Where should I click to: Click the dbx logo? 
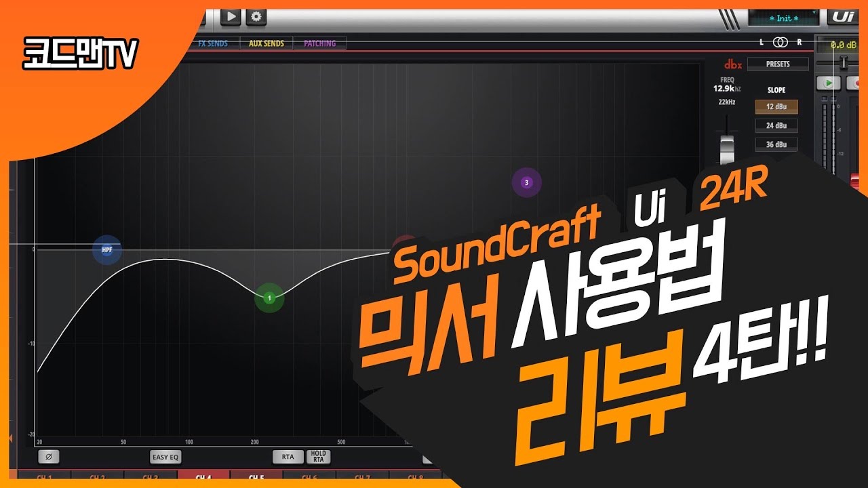pos(733,64)
